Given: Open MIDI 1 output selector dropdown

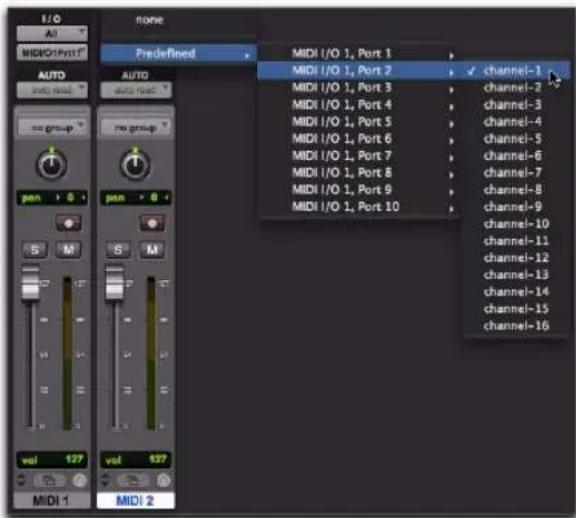Looking at the screenshot, I should tap(52, 52).
